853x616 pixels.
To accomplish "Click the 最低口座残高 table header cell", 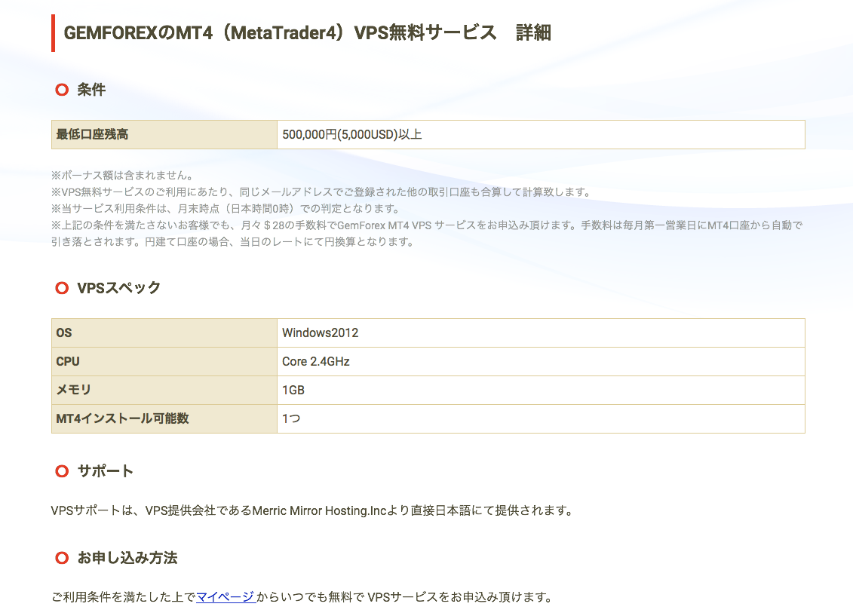I will [x=164, y=134].
